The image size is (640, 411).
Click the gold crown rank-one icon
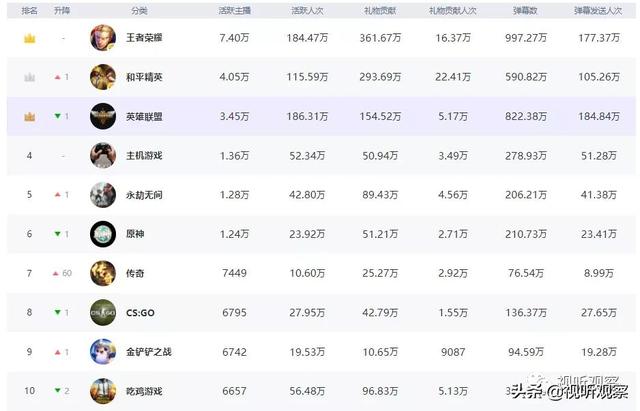(30, 38)
